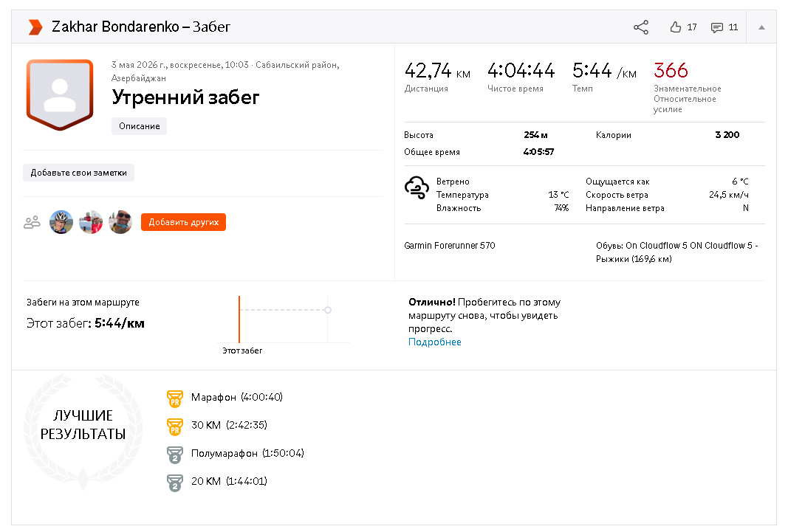Screen dimensions: 788x532
Task: Click the share activity icon
Action: point(641,27)
